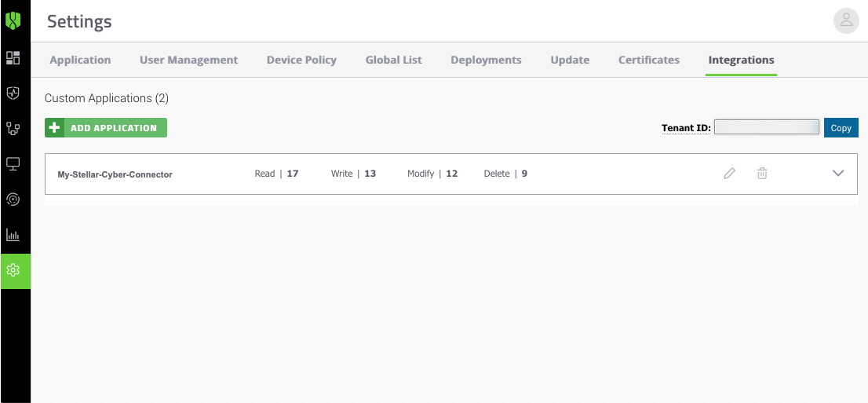Edit My-Stellar-Cyber-Connector with pencil icon
The height and width of the screenshot is (403, 868).
click(730, 174)
